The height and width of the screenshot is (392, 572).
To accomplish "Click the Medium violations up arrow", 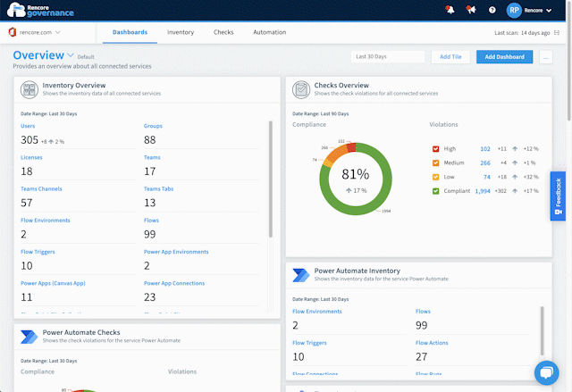I will click(x=515, y=163).
